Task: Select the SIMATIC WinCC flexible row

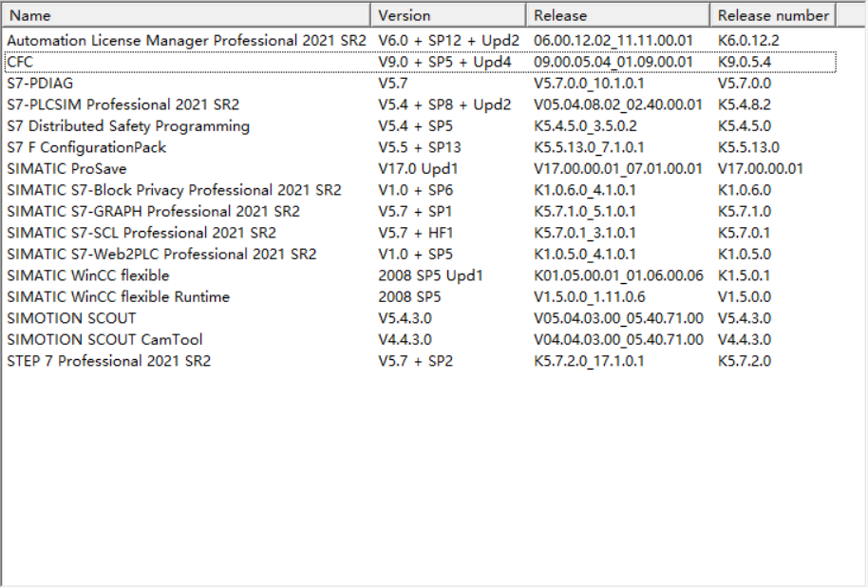Action: coord(88,275)
